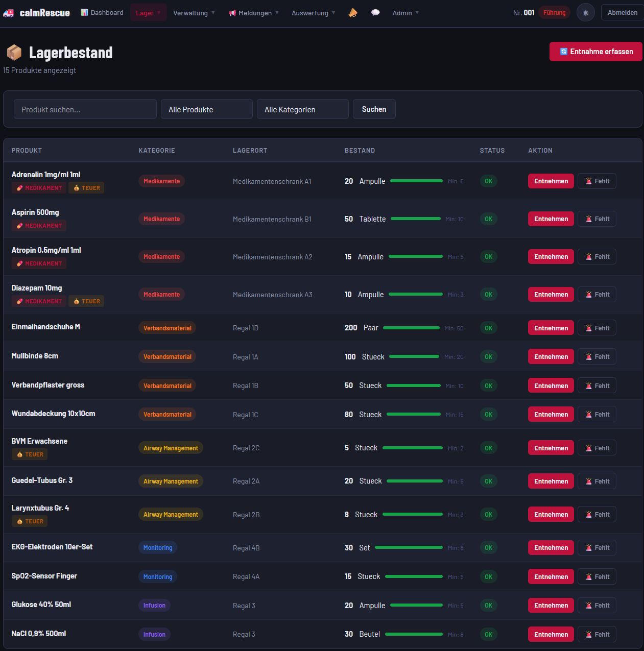Viewport: 644px width, 651px height.
Task: Click the OK status badge for NaCl 0,9% 500ml
Action: [488, 634]
